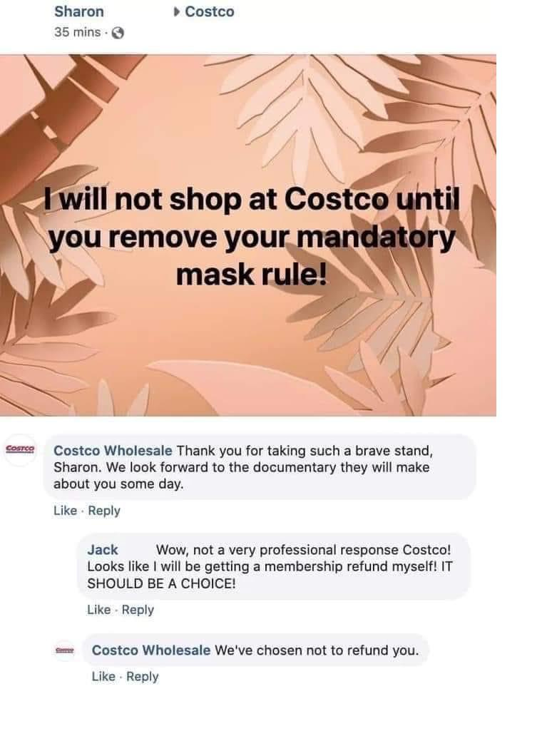Reply to Jack's membership refund comment
Viewport: 542px width, 756px height.
pos(138,610)
